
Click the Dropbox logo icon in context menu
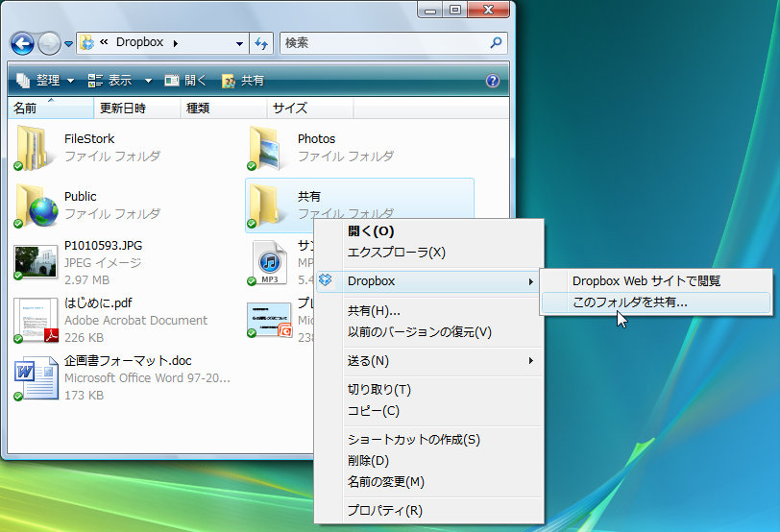pyautogui.click(x=326, y=280)
